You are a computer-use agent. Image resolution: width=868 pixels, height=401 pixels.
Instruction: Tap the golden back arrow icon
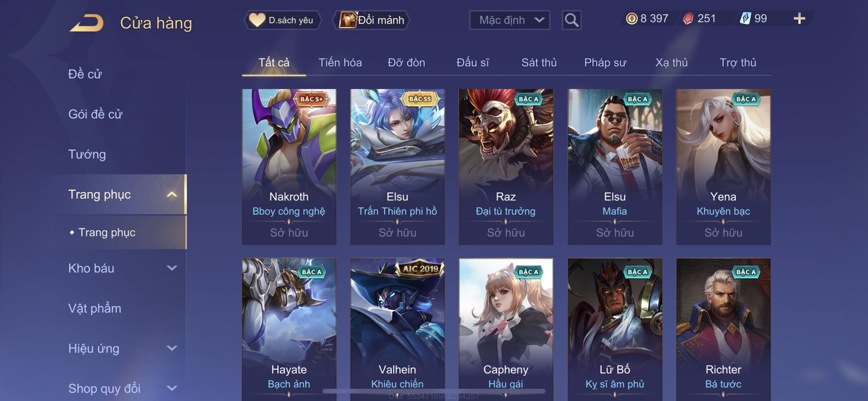tap(87, 22)
